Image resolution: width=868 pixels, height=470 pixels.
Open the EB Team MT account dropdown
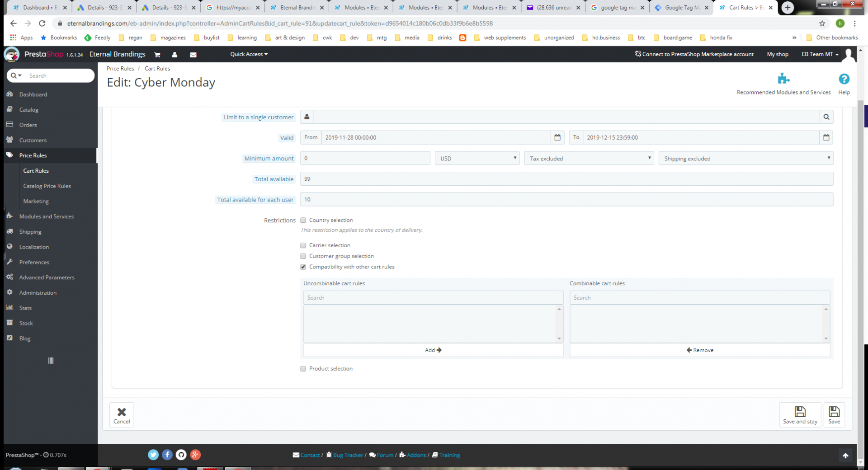(820, 54)
